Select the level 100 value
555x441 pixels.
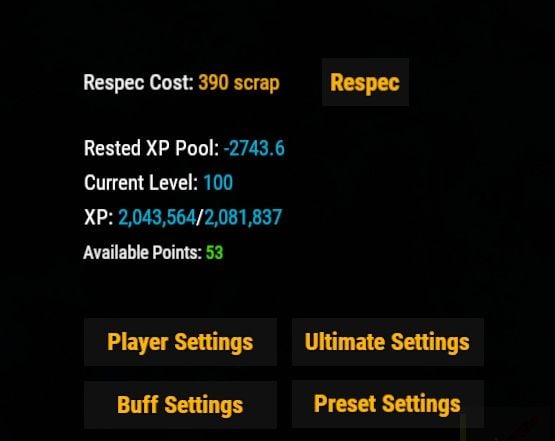pos(218,183)
